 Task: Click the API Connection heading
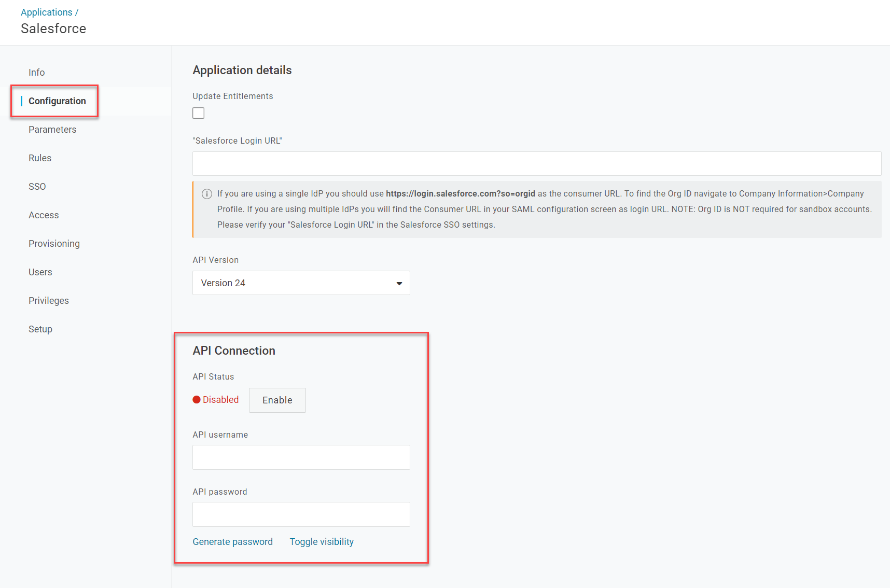234,351
